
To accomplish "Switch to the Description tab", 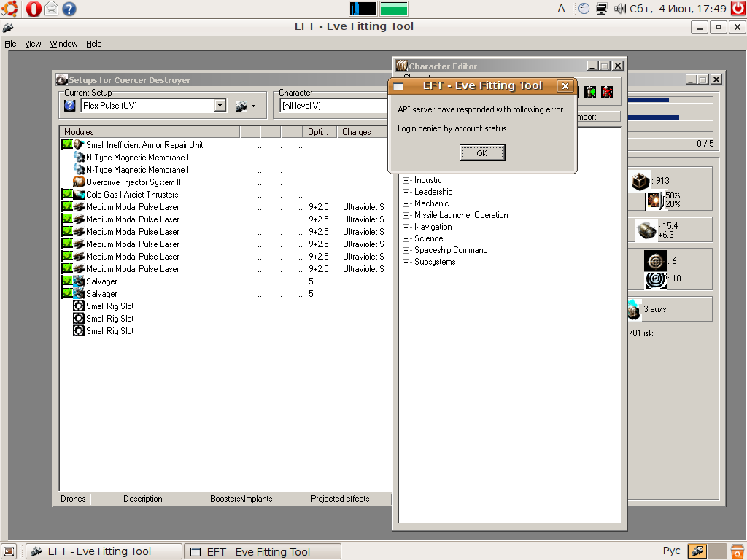I will click(x=143, y=499).
